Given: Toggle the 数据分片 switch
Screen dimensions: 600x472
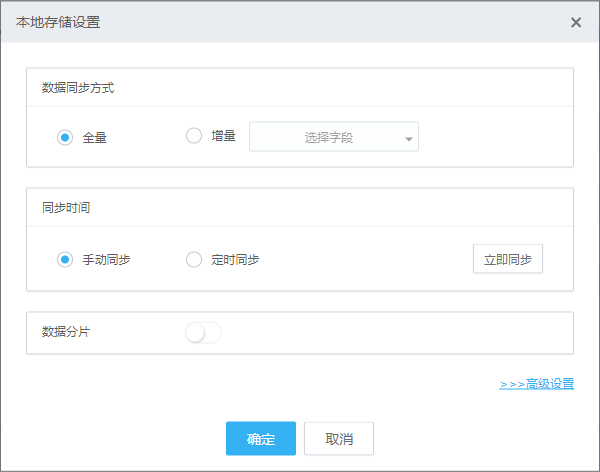Looking at the screenshot, I should pyautogui.click(x=203, y=332).
